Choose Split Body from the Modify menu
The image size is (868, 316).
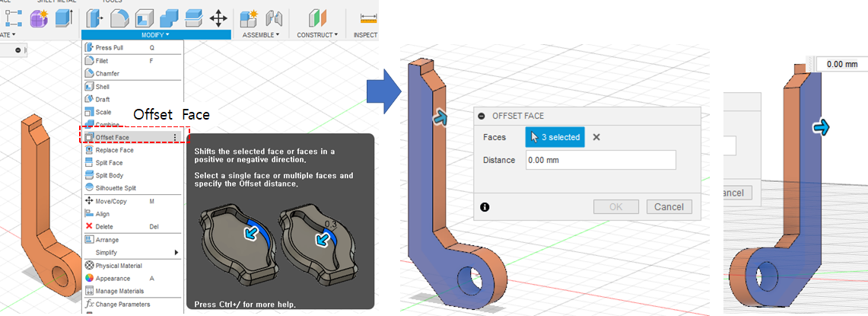(x=132, y=176)
